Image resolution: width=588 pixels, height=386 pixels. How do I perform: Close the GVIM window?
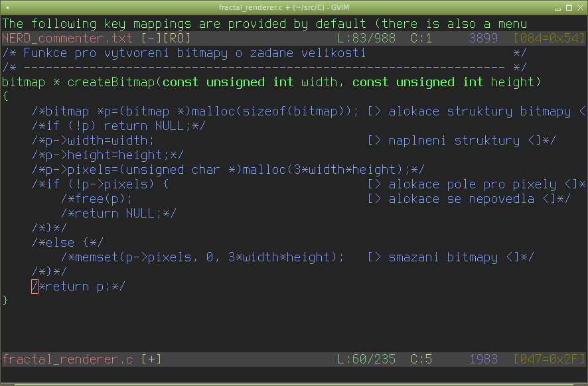tap(579, 7)
